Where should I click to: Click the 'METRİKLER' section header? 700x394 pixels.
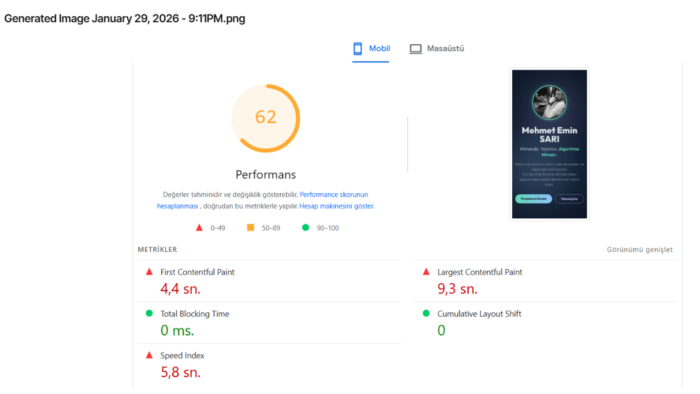point(157,249)
